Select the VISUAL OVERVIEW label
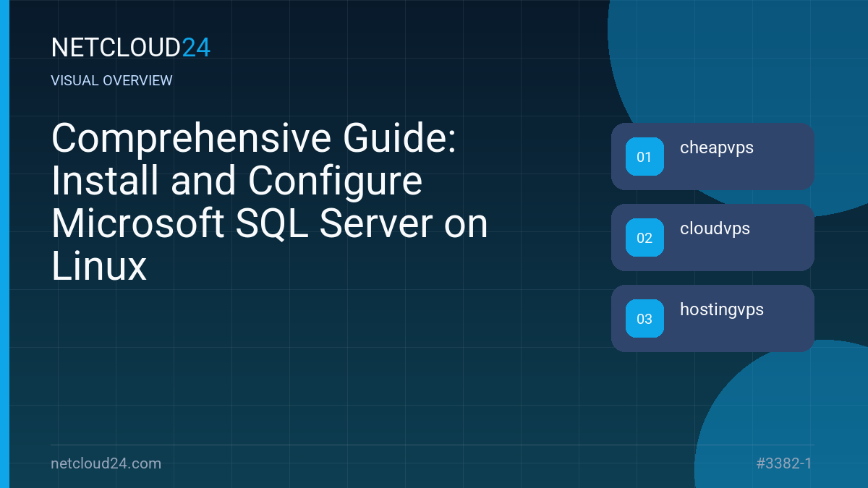 click(x=112, y=81)
